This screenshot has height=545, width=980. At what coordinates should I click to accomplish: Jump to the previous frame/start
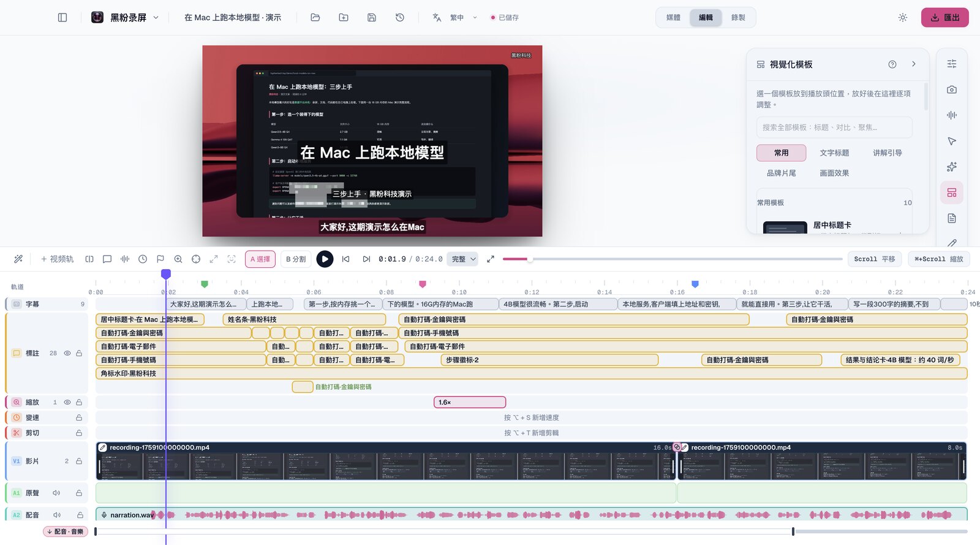346,259
